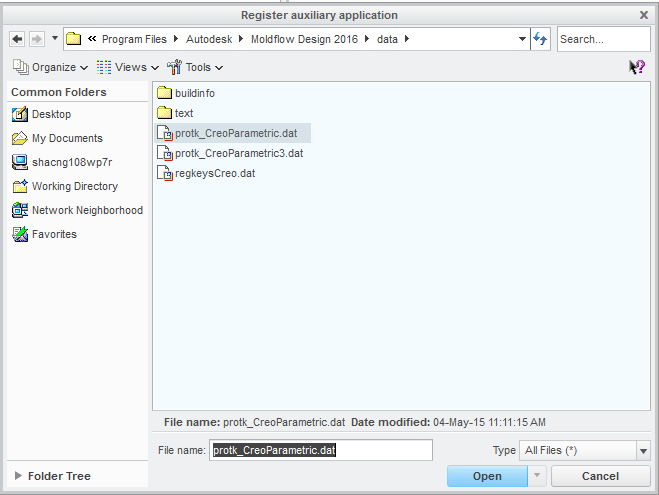
Task: Expand arrow after data breadcrumb
Action: [x=406, y=39]
